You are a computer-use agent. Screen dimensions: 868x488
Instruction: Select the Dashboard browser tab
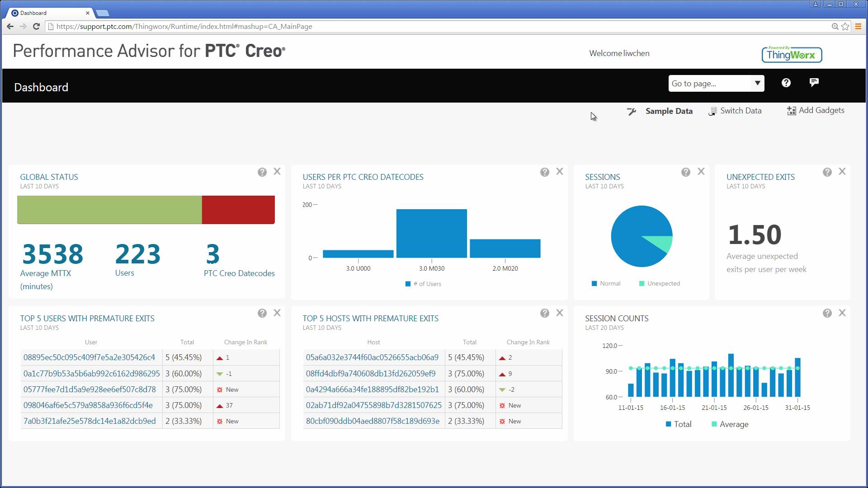[x=49, y=13]
